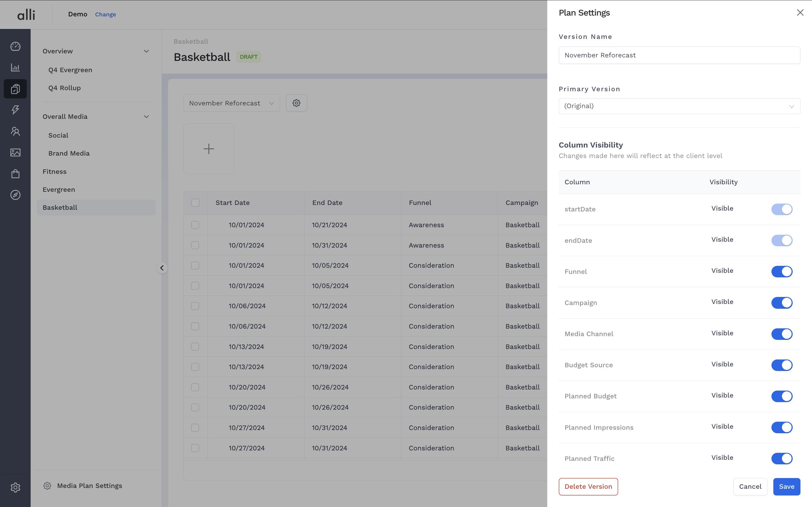812x507 pixels.
Task: Click the image gallery sidebar icon
Action: (15, 153)
